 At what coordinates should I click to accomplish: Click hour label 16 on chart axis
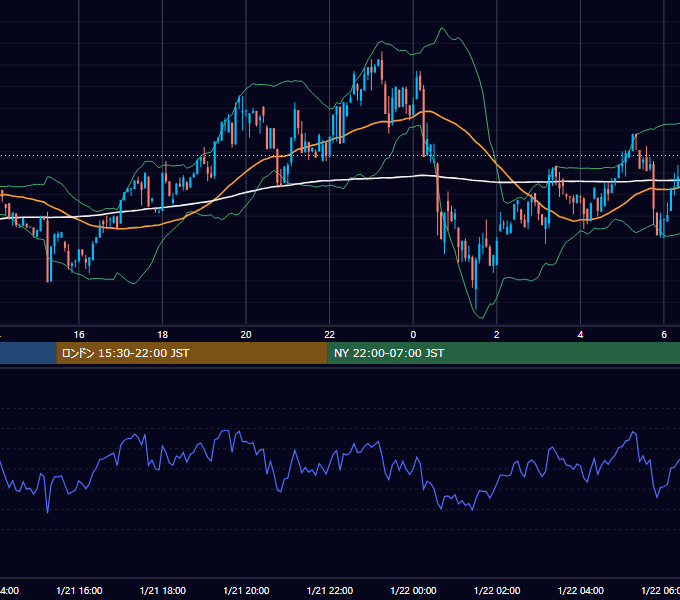[79, 334]
